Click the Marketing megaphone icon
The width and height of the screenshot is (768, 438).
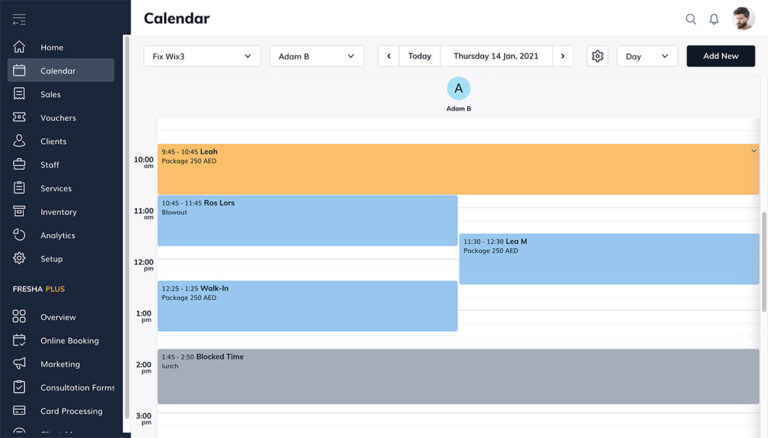pyautogui.click(x=19, y=364)
